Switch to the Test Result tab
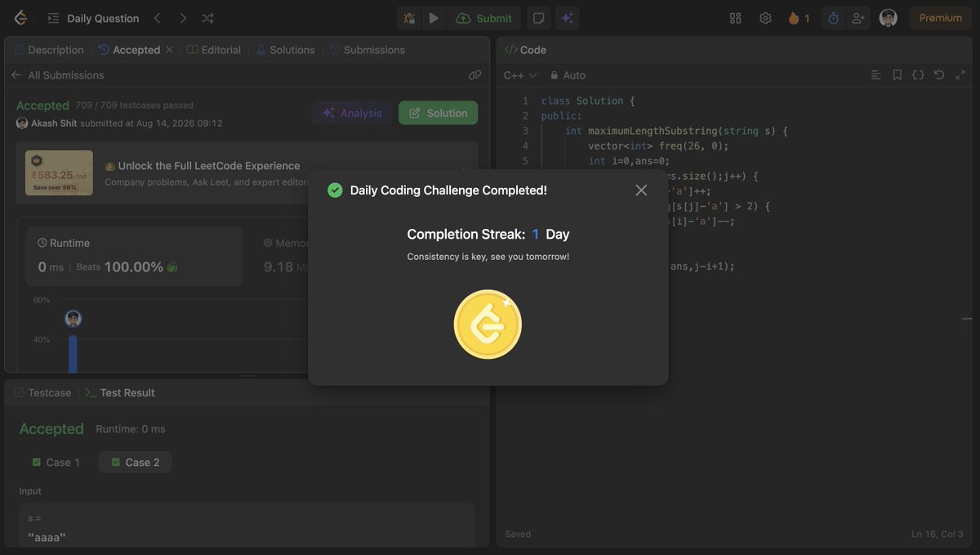The image size is (980, 555). 120,392
